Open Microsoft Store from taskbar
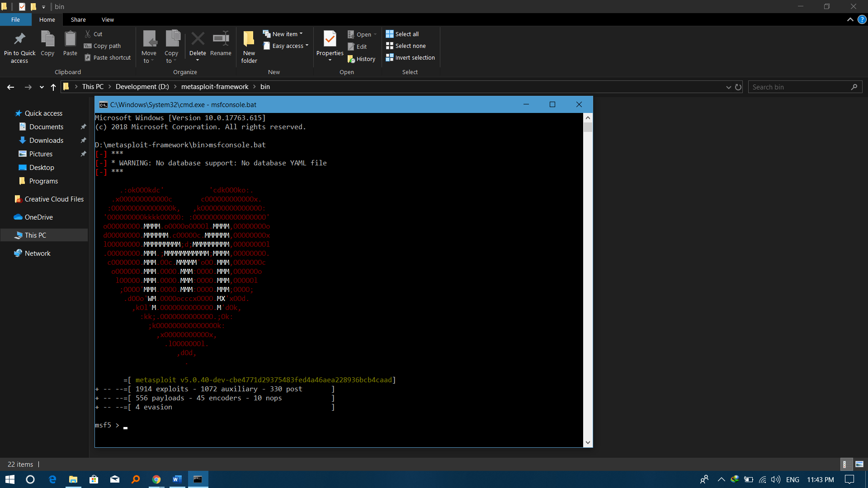 (x=94, y=479)
